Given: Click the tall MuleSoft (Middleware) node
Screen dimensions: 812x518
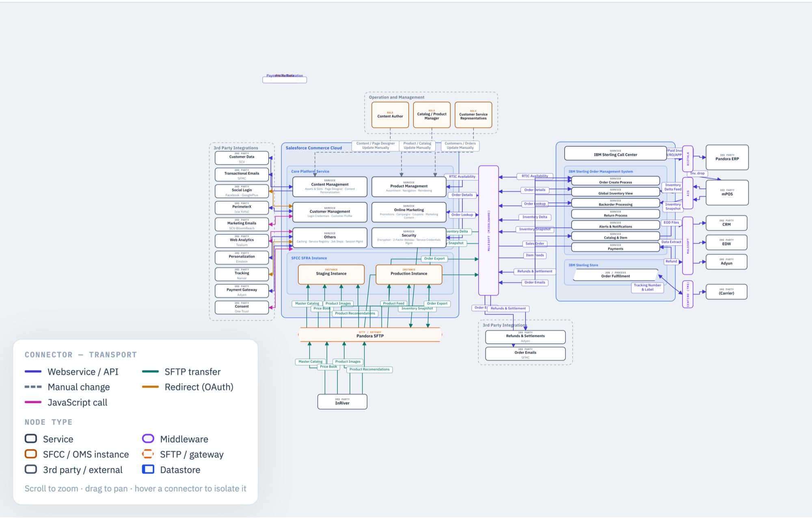Looking at the screenshot, I should tap(488, 230).
